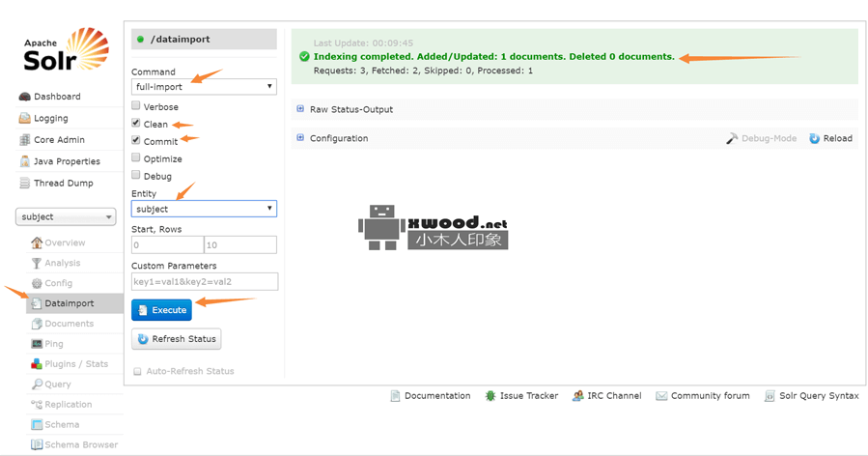Click the Overview house icon
The height and width of the screenshot is (456, 868).
point(37,242)
